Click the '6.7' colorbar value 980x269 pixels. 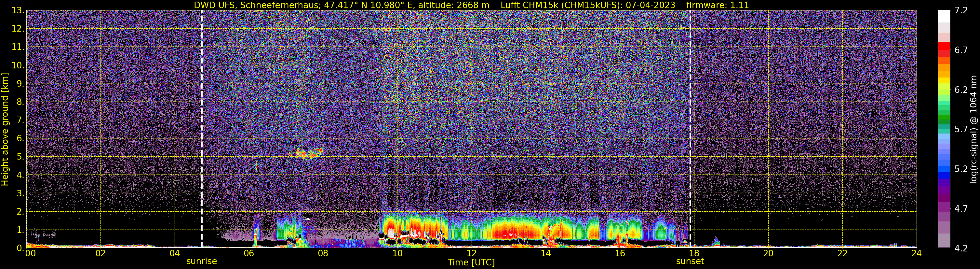point(961,50)
